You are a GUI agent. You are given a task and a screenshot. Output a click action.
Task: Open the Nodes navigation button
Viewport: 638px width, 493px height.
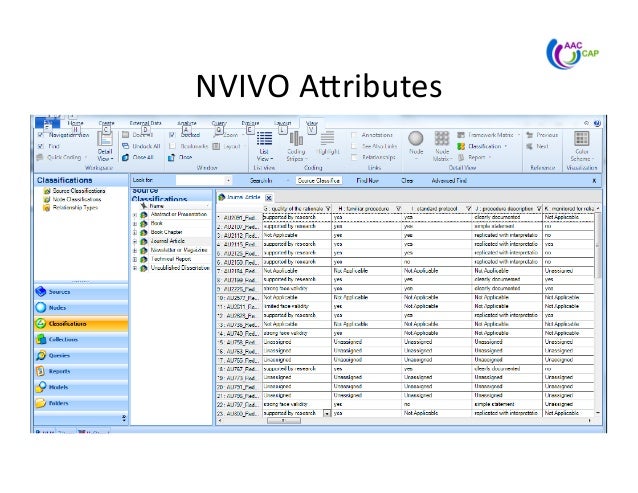coord(81,308)
